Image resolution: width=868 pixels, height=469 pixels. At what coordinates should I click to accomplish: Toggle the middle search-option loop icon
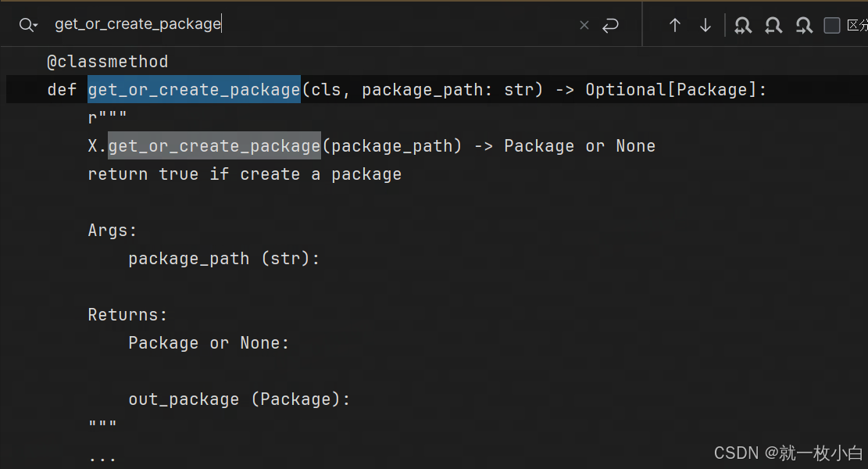click(x=773, y=24)
